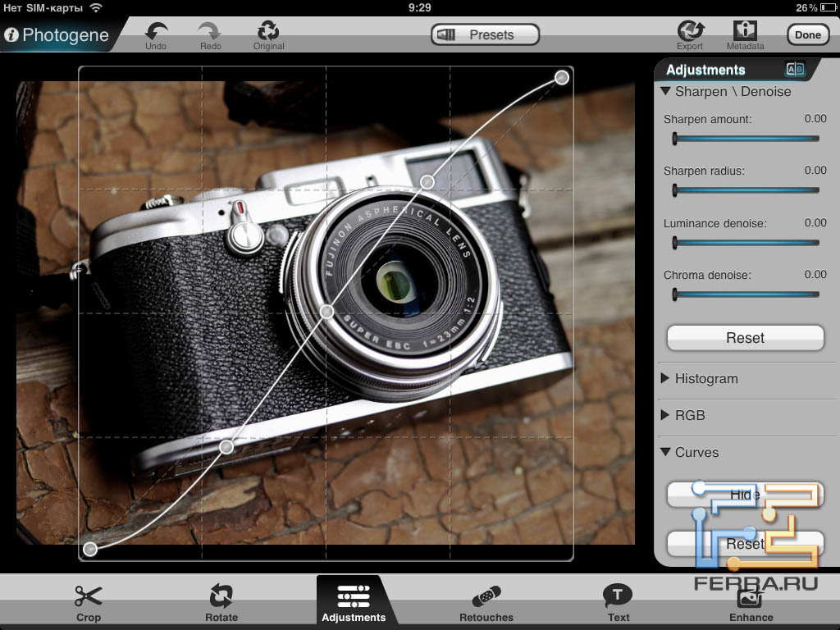The image size is (840, 630).
Task: Open the Presets menu
Action: coord(485,35)
